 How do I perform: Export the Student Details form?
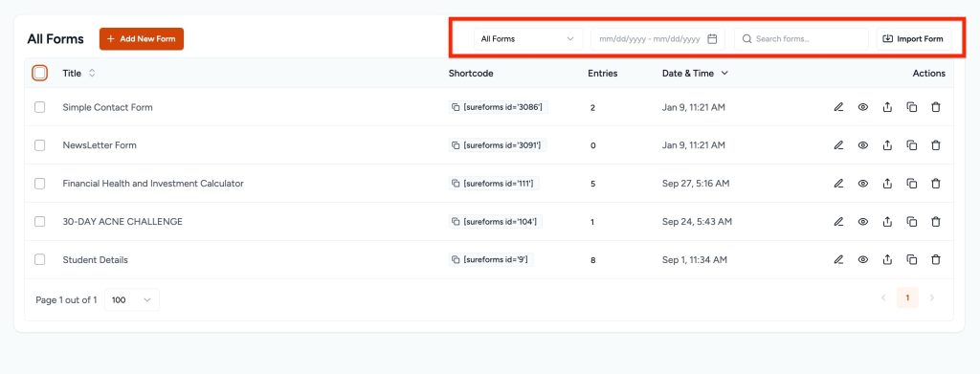point(887,260)
